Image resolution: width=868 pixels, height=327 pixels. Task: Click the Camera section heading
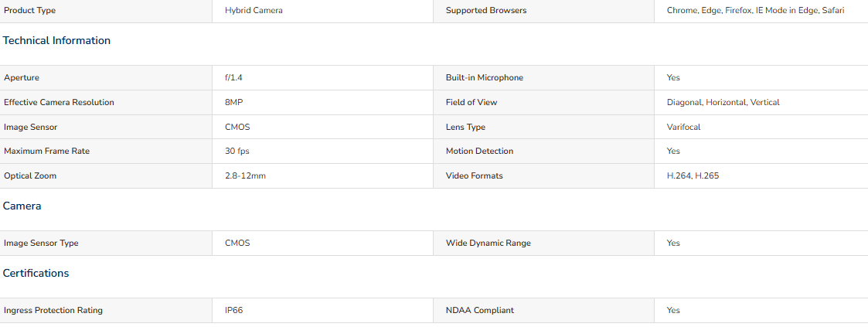22,206
